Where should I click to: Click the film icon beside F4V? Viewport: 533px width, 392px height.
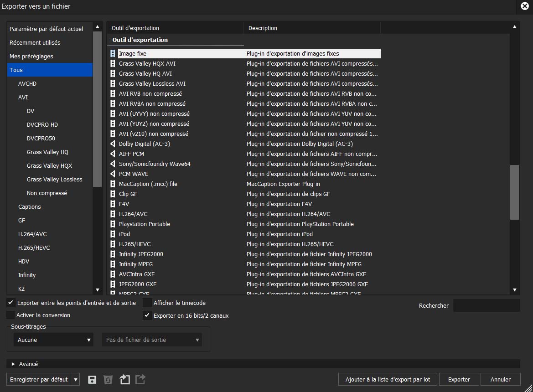[x=113, y=204]
